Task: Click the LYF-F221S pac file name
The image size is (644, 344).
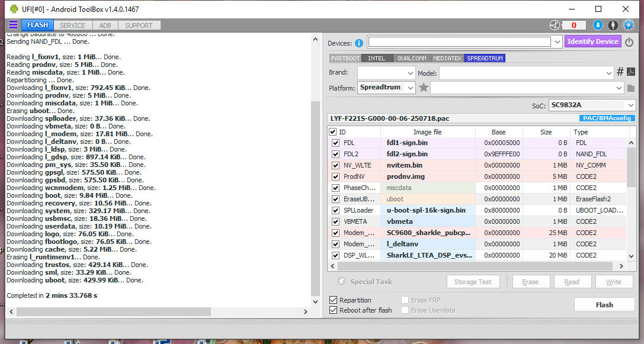Action: point(390,118)
